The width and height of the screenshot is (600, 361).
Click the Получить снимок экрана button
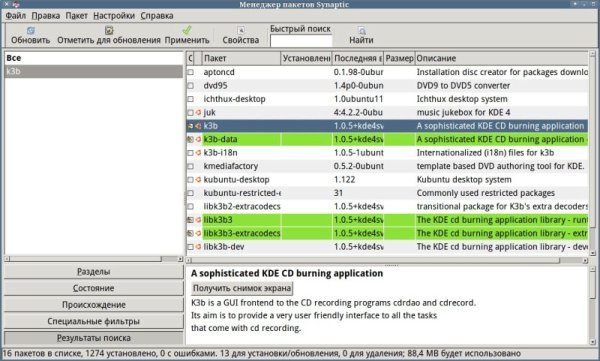[242, 288]
